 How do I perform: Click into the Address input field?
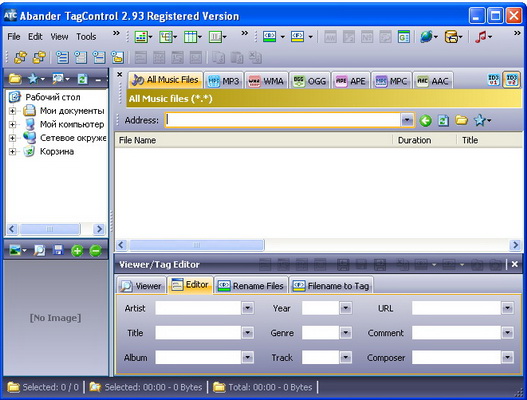[x=283, y=120]
